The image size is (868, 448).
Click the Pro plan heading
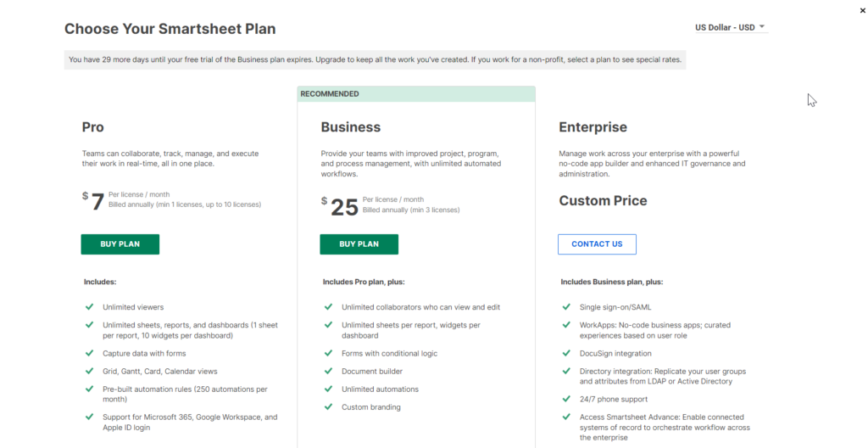[93, 127]
